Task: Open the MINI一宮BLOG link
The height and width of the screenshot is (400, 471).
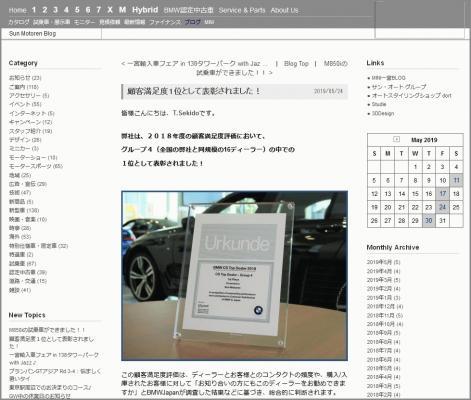Action: point(389,78)
